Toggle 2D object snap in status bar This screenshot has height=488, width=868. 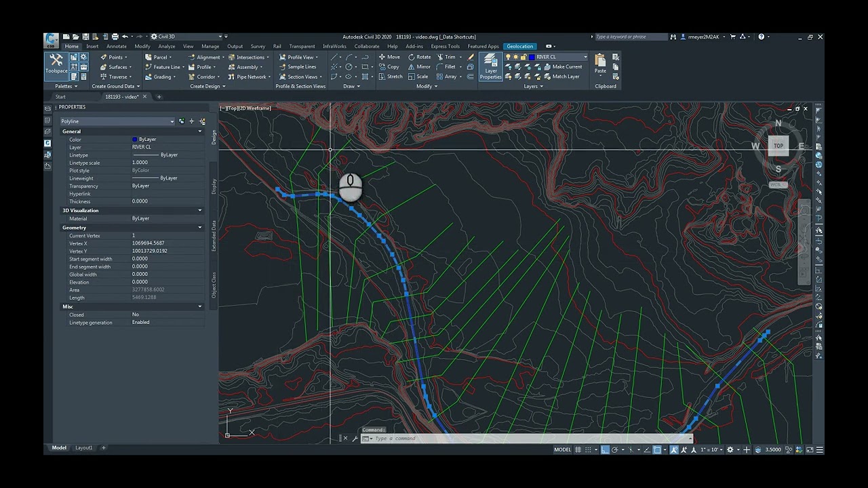(x=657, y=449)
